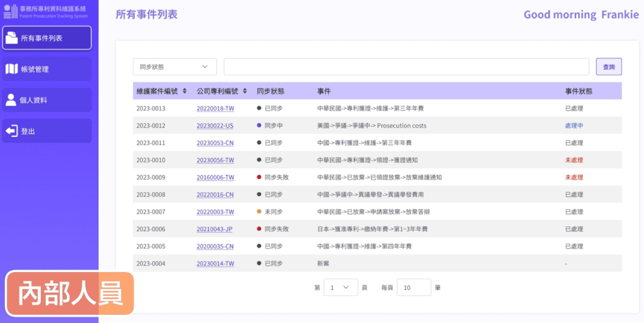Expand the page number dropdown
The width and height of the screenshot is (644, 323).
click(x=340, y=288)
